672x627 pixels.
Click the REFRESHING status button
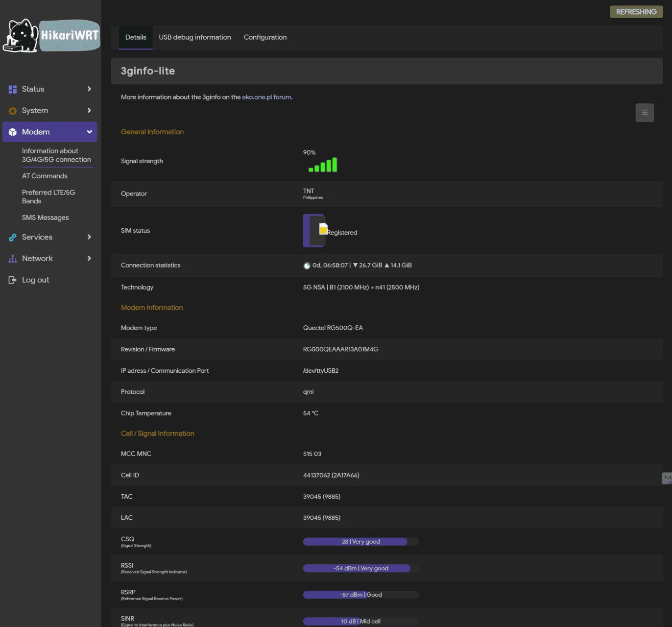pyautogui.click(x=636, y=12)
